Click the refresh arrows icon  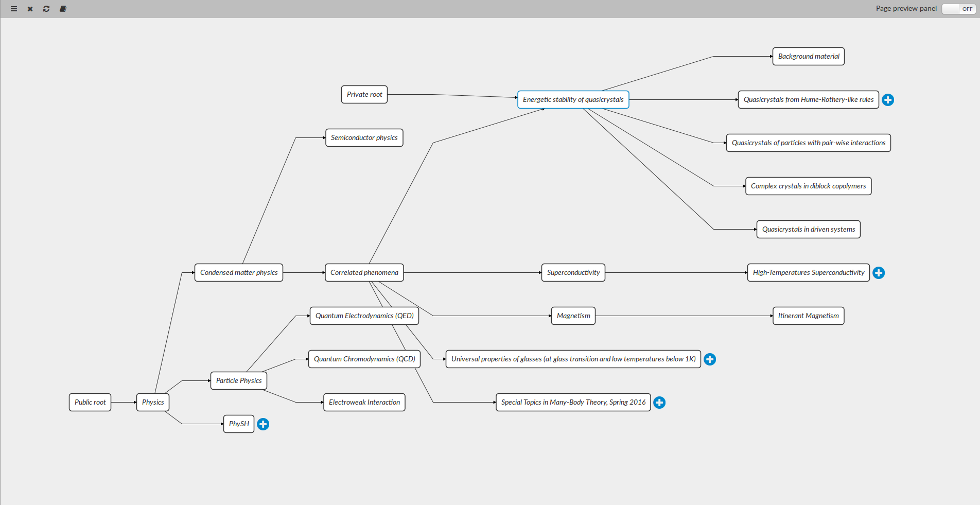coord(46,9)
